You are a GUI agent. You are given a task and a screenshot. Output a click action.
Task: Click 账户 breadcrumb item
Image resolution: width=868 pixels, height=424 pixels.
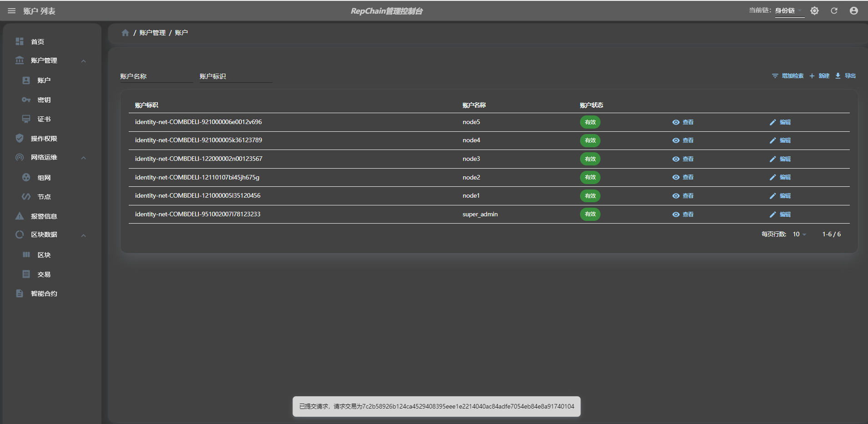(181, 33)
